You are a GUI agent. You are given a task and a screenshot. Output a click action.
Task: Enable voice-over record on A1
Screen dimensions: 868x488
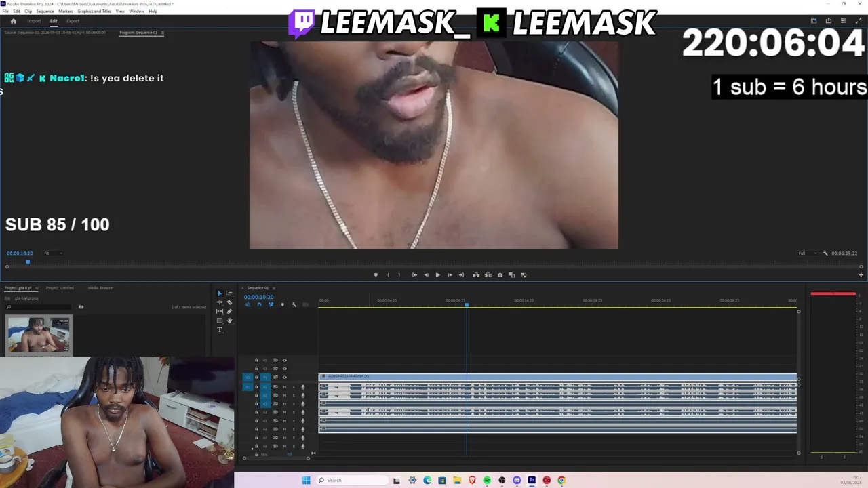click(x=302, y=387)
